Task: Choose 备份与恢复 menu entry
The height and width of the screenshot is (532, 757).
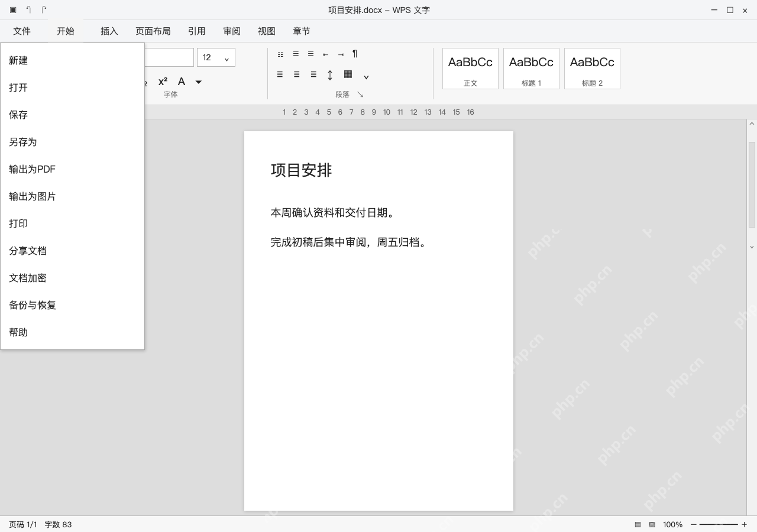Action: [x=72, y=305]
